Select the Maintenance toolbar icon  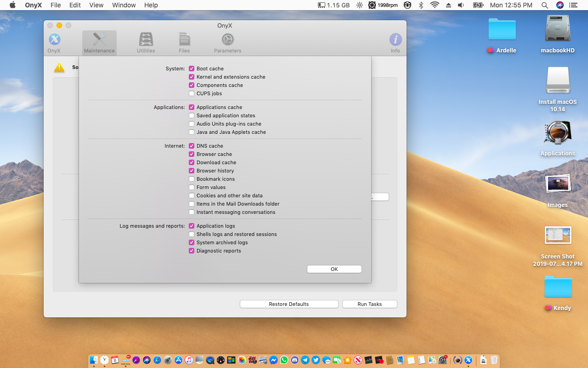(99, 43)
